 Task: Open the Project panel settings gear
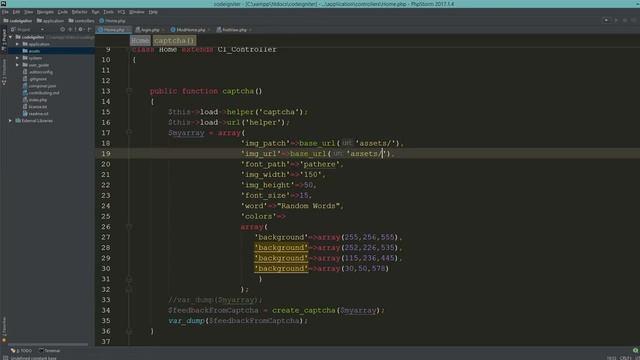(81, 29)
